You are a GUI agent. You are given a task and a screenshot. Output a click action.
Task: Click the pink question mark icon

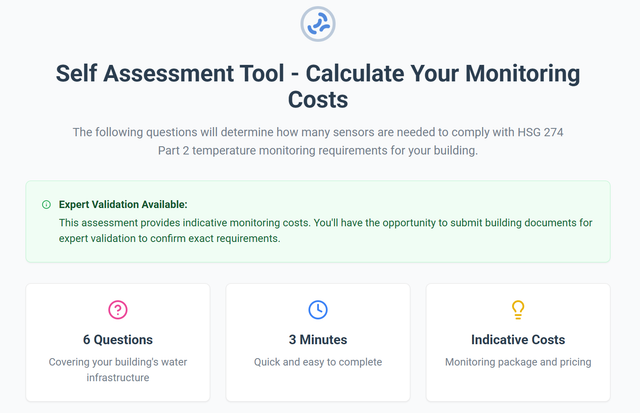tap(118, 310)
